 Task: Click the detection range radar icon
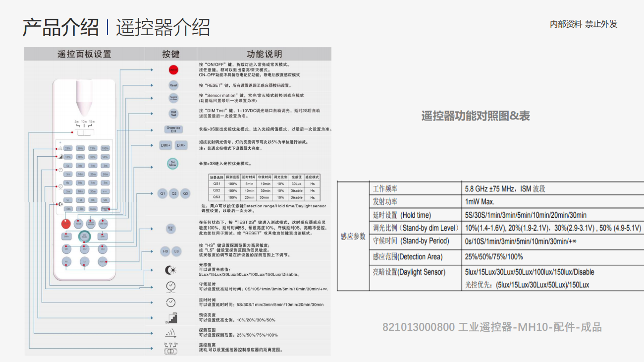click(170, 333)
